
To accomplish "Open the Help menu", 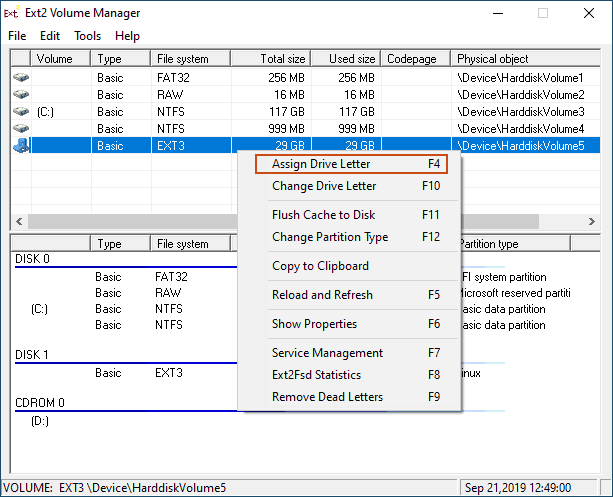I will (x=127, y=36).
